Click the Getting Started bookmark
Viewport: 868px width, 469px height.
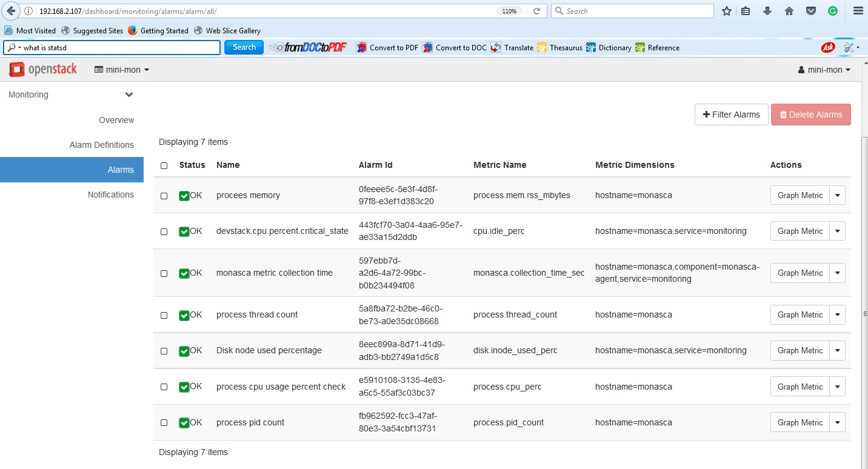pyautogui.click(x=158, y=30)
